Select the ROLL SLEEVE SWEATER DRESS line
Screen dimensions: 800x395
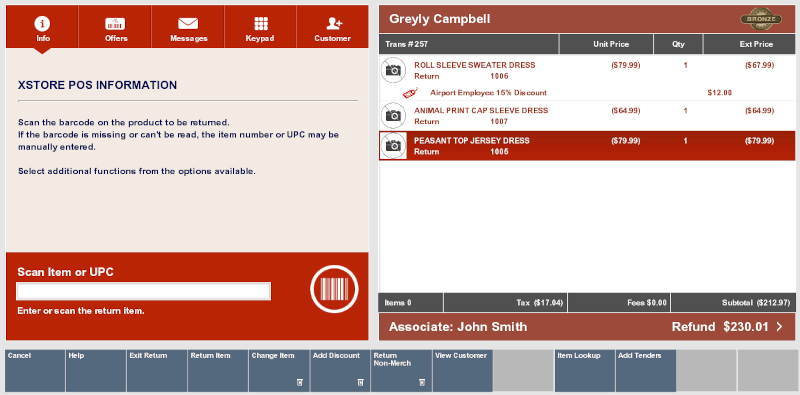coord(587,70)
